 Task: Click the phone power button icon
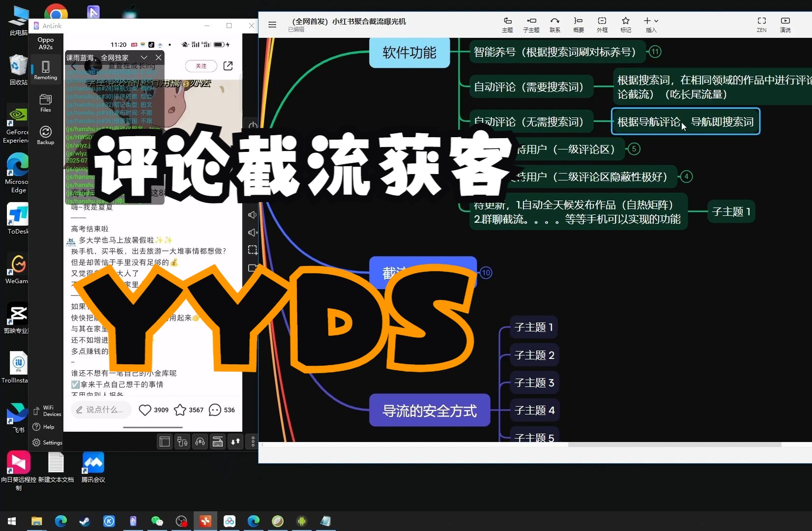point(253,125)
